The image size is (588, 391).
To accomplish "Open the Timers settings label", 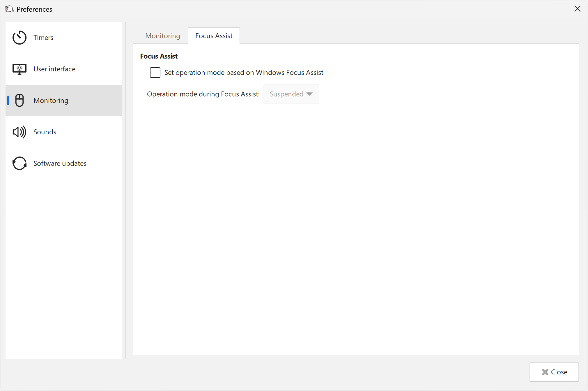I will [43, 38].
